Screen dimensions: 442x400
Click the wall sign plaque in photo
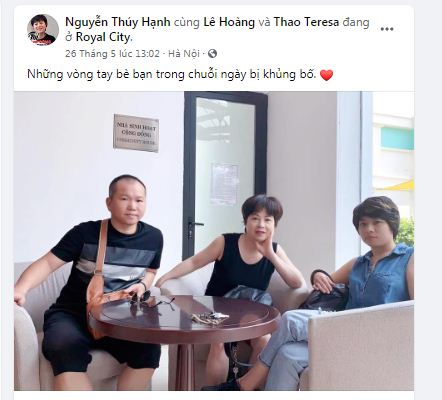[x=136, y=133]
